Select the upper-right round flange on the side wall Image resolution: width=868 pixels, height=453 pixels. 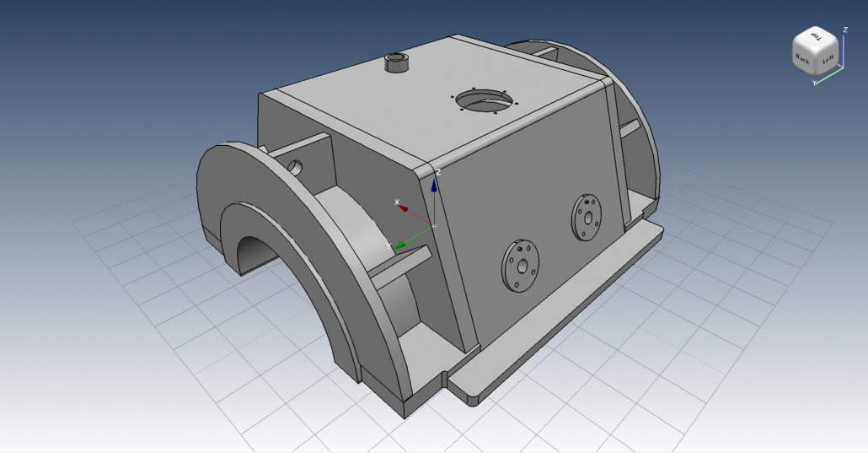click(587, 216)
